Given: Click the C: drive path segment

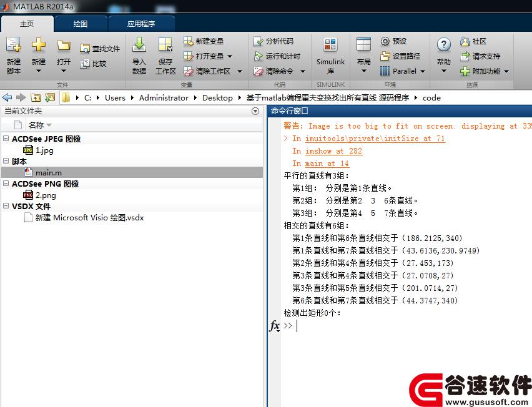Looking at the screenshot, I should tap(87, 97).
